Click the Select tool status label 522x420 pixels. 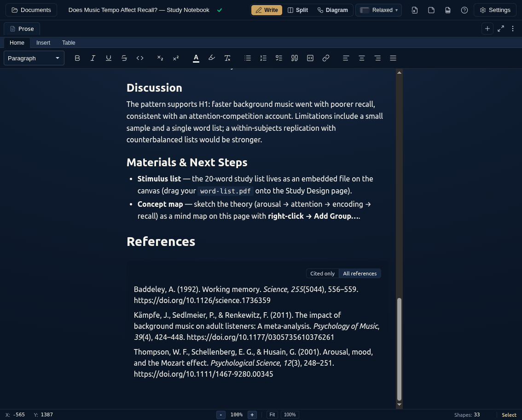coord(509,415)
